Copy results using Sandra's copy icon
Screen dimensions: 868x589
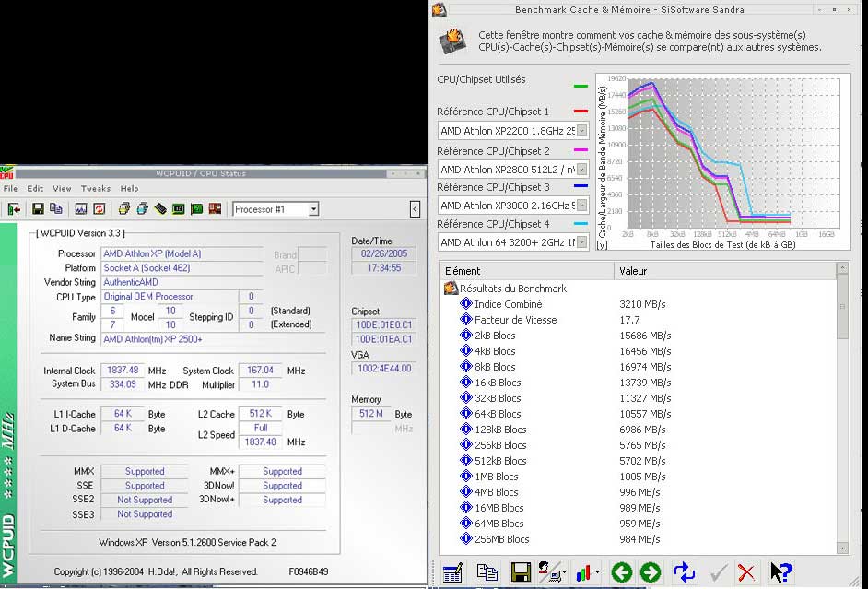point(487,572)
